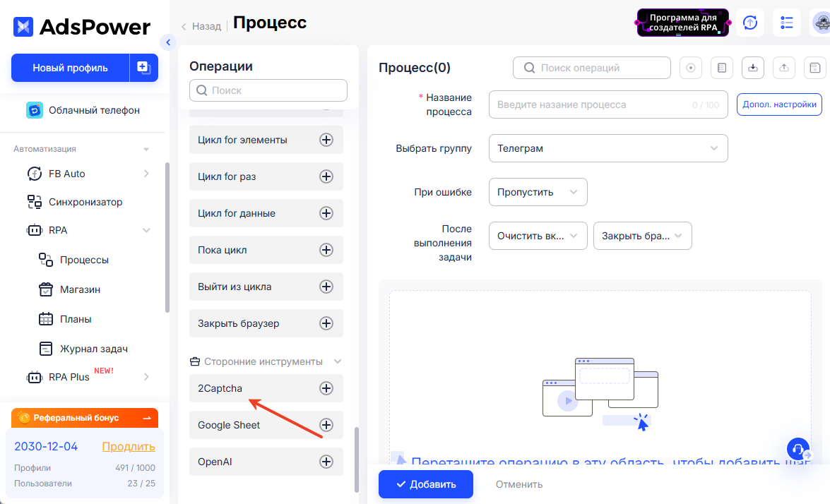The height and width of the screenshot is (504, 830).
Task: Select the Google Sheet operation label
Action: 229,425
